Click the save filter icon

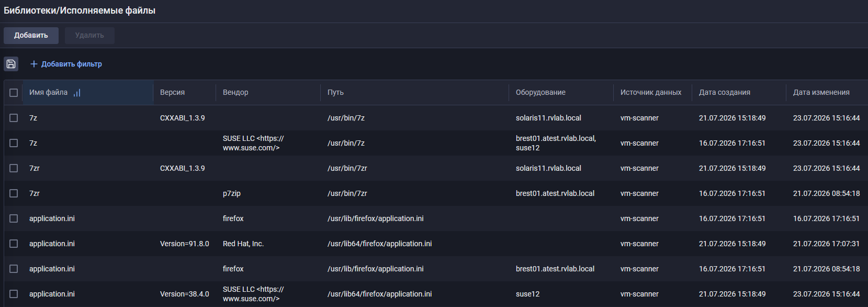[11, 64]
